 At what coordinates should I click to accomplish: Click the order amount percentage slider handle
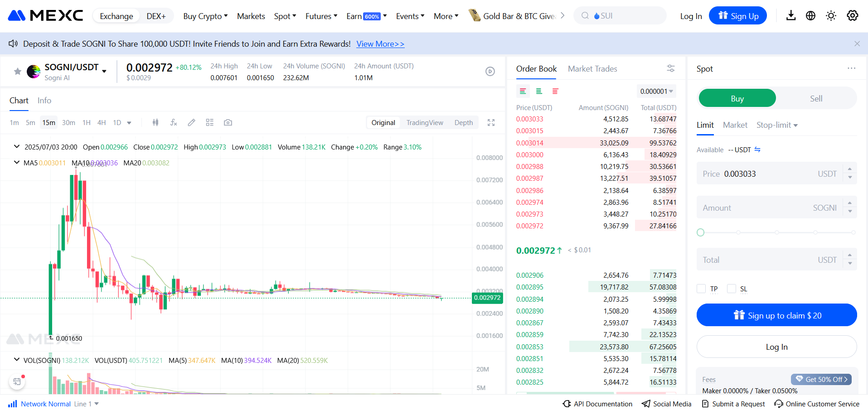click(x=701, y=232)
